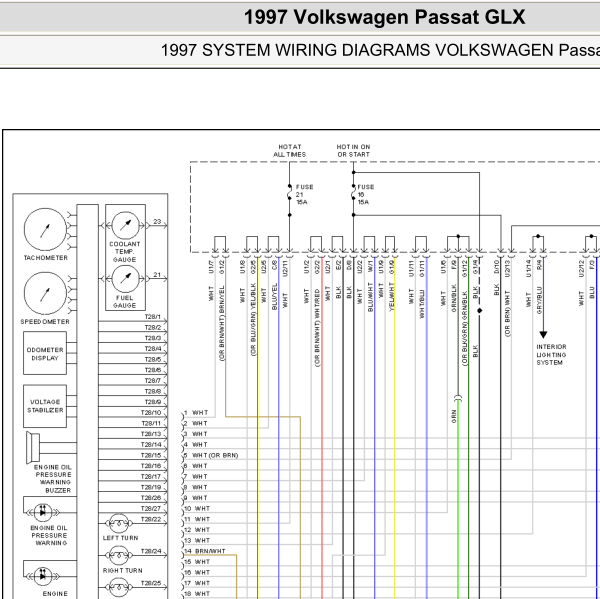This screenshot has height=599, width=600.
Task: Select the right turn indicator lamp symbol
Action: (x=119, y=555)
